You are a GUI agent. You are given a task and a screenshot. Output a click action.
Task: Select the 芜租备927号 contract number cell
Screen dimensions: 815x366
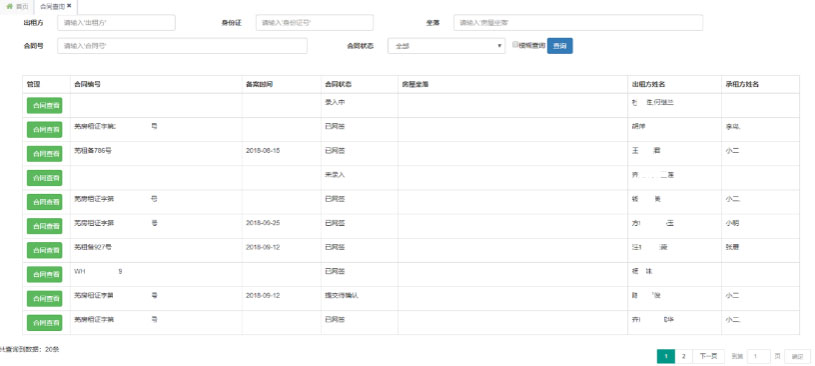click(156, 250)
